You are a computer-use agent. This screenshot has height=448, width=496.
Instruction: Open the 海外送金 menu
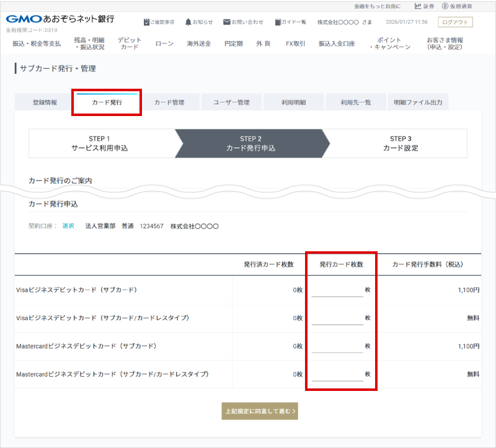[x=199, y=44]
